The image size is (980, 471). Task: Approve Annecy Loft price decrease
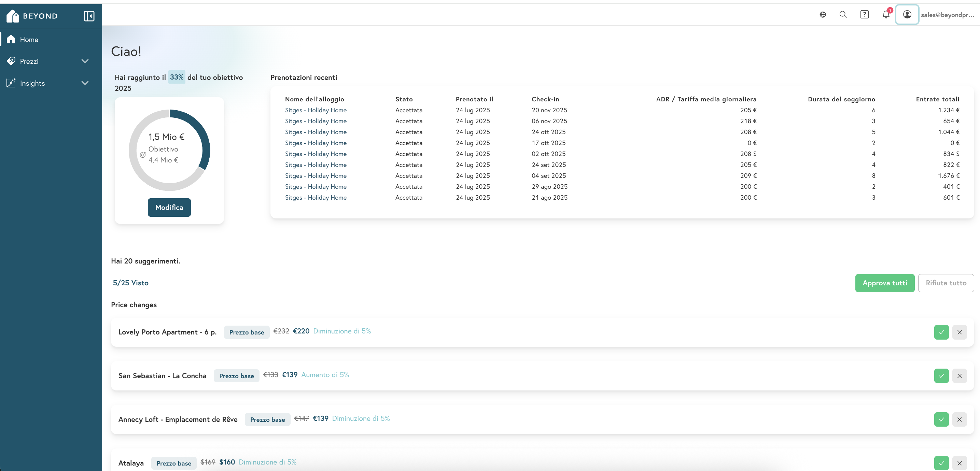click(x=941, y=419)
